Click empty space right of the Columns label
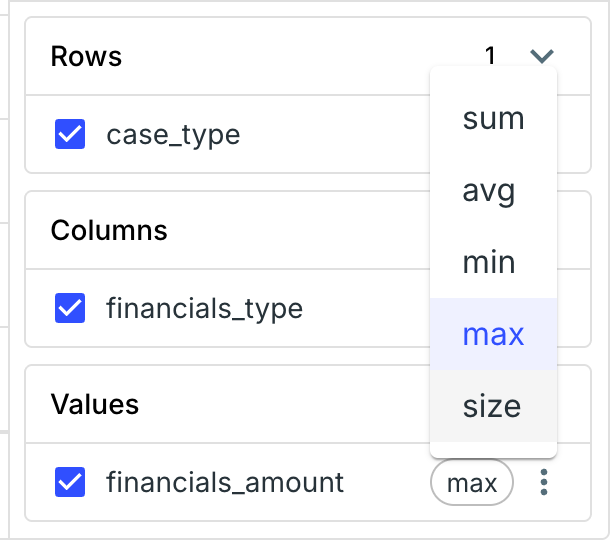 [x=300, y=231]
